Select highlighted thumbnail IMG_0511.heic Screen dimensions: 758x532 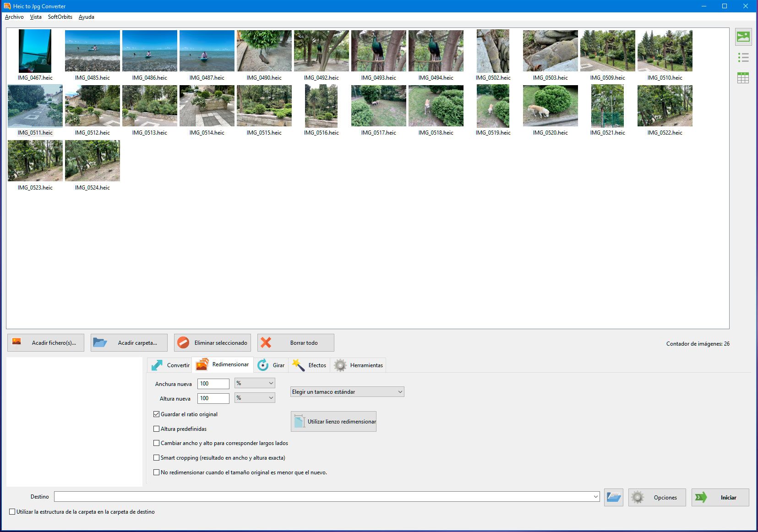point(35,106)
